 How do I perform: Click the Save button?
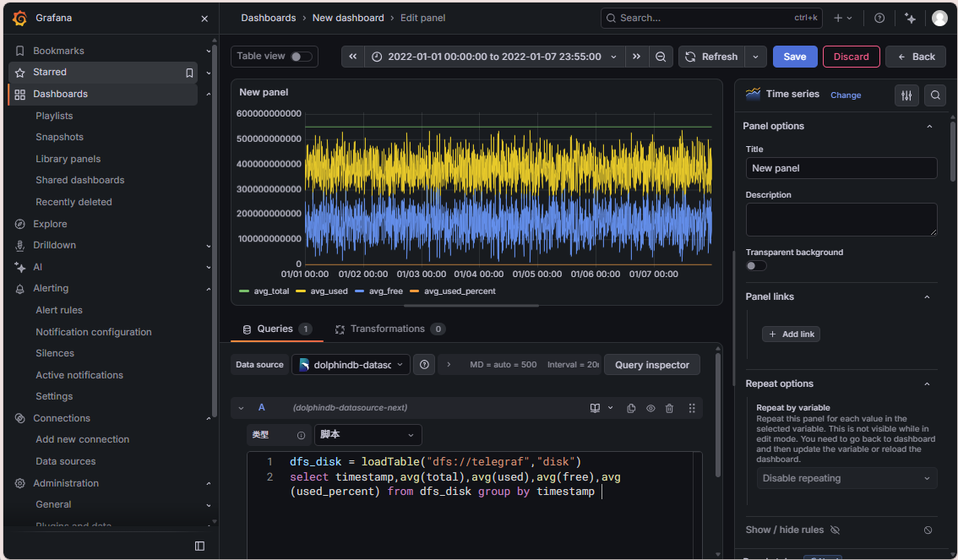coord(795,57)
